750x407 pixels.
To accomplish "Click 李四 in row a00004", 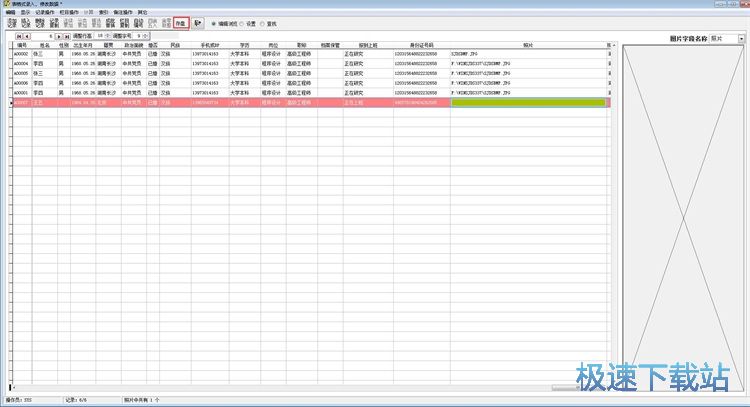I will coord(38,64).
